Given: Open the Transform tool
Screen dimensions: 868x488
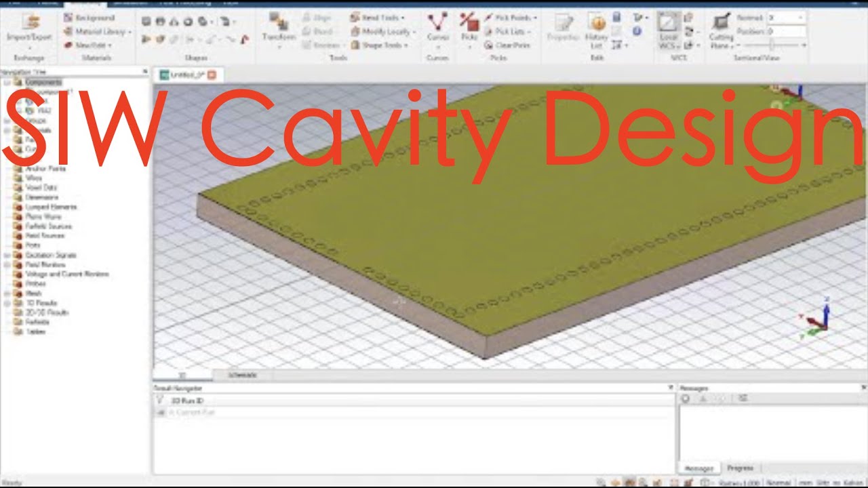Looking at the screenshot, I should [278, 30].
